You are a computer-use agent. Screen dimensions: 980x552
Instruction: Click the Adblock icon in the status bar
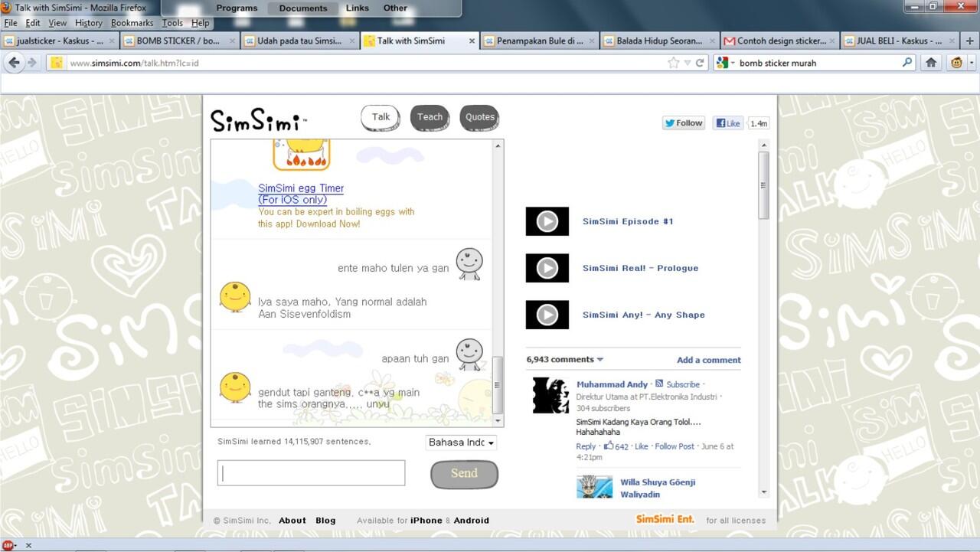tap(8, 546)
